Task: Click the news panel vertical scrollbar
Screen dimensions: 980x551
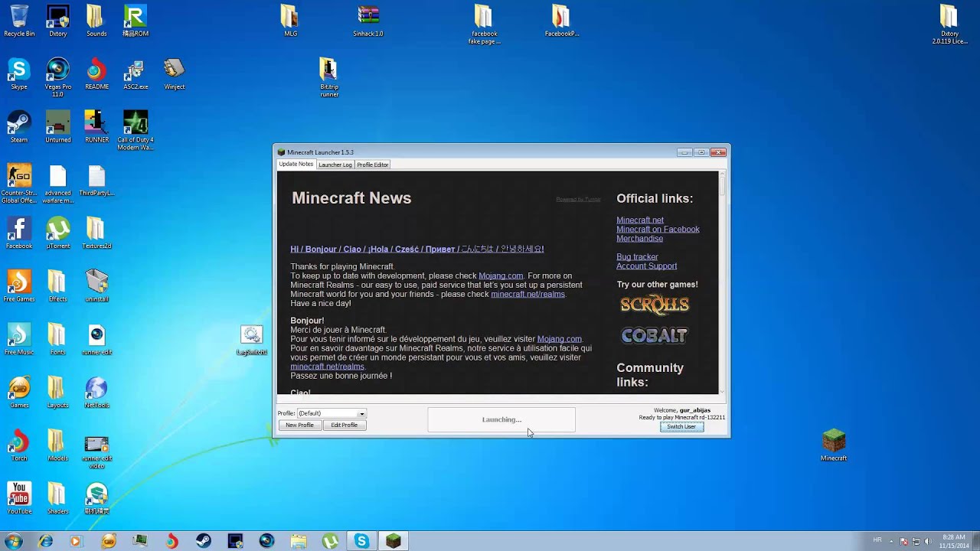Action: point(722,282)
